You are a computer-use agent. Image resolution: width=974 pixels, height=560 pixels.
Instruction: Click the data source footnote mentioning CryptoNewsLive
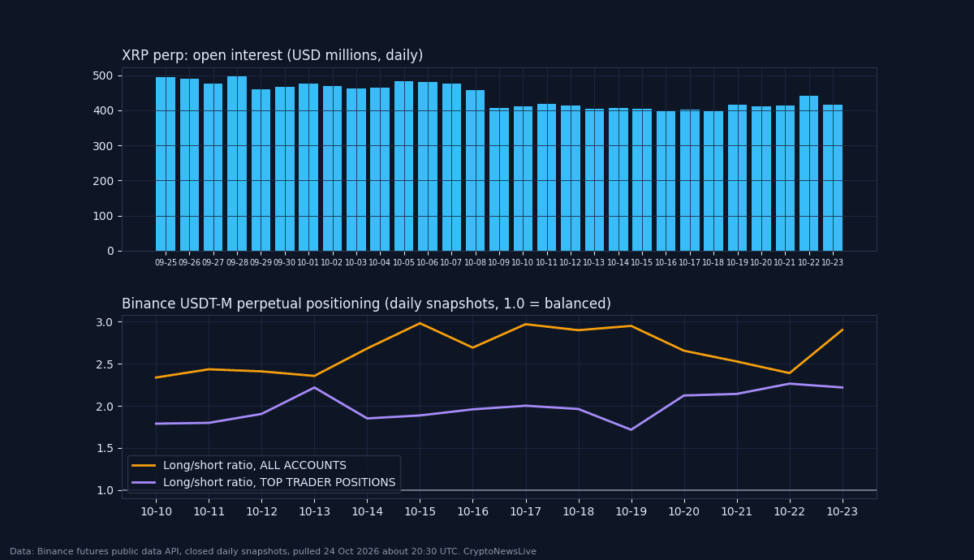pyautogui.click(x=273, y=552)
